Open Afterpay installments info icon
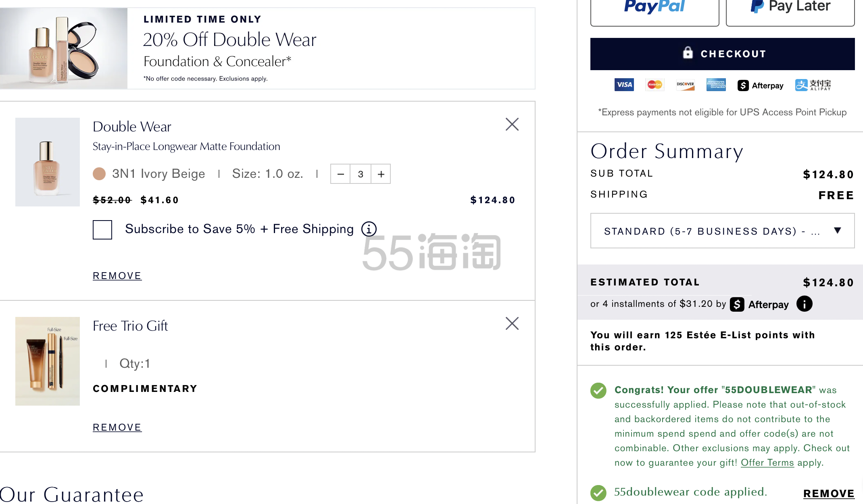This screenshot has width=863, height=504. pos(804,304)
